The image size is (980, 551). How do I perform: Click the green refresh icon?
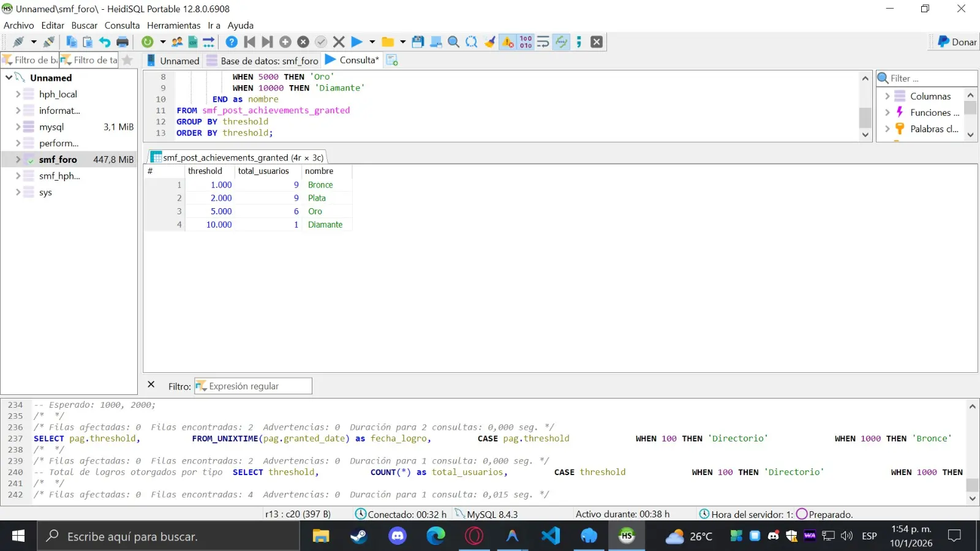click(148, 42)
